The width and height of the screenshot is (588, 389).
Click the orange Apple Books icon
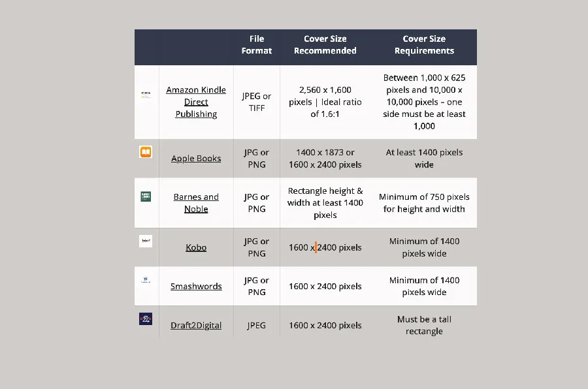point(146,152)
